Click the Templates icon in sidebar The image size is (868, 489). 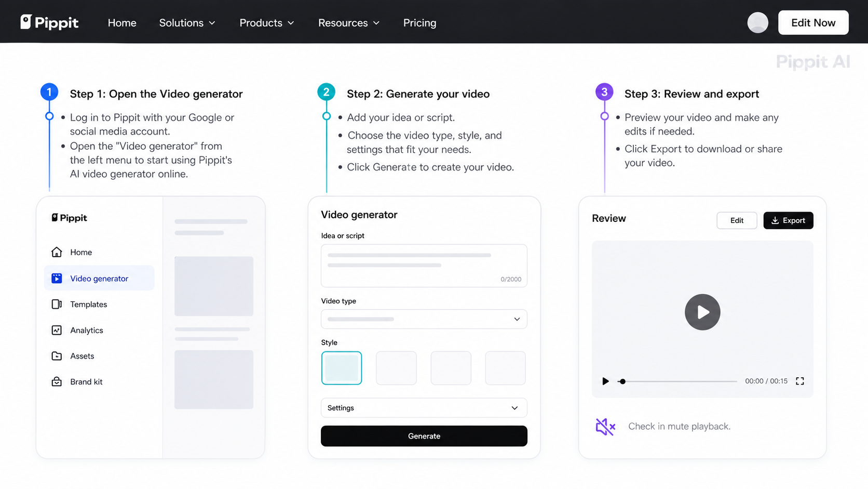click(x=57, y=304)
